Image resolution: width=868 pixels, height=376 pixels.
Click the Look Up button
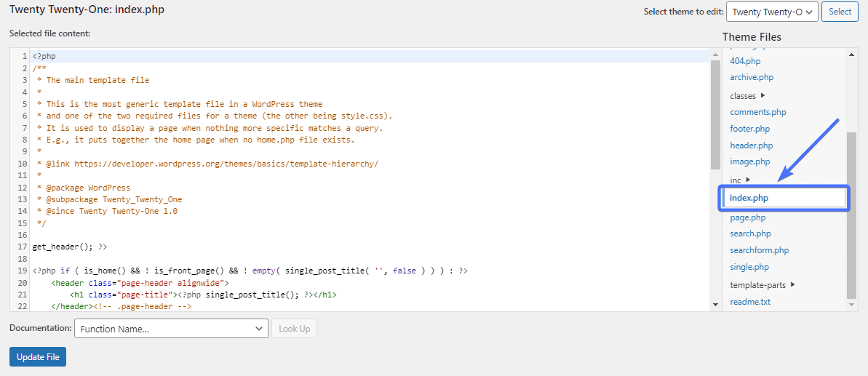294,329
